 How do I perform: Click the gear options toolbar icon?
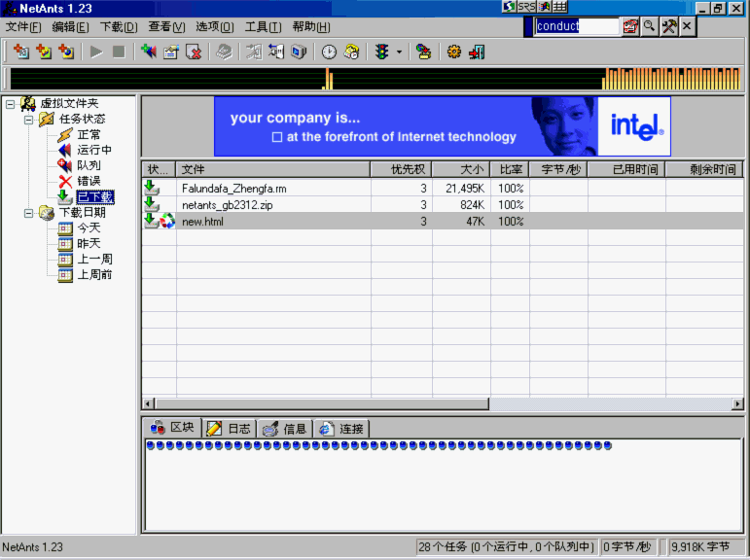453,52
